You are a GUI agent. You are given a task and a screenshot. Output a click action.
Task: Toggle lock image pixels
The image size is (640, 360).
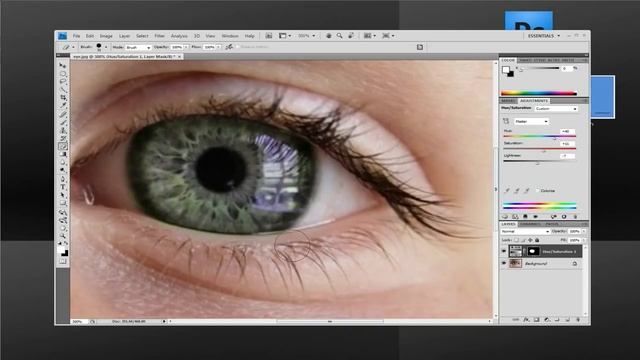(x=524, y=240)
